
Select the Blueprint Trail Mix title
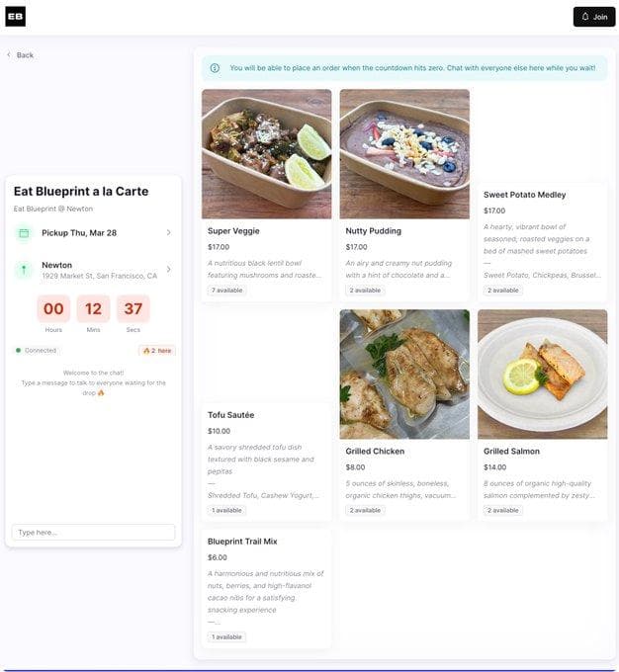click(x=242, y=542)
